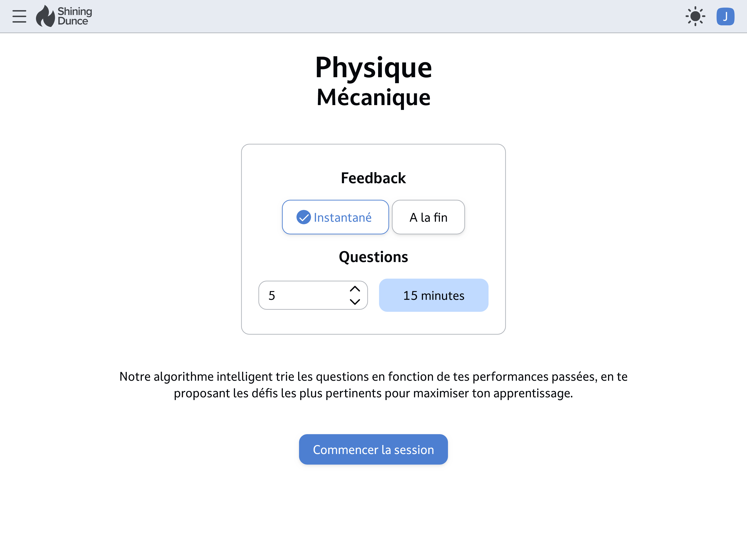Click the user profile avatar icon
The width and height of the screenshot is (747, 560).
[x=726, y=16]
